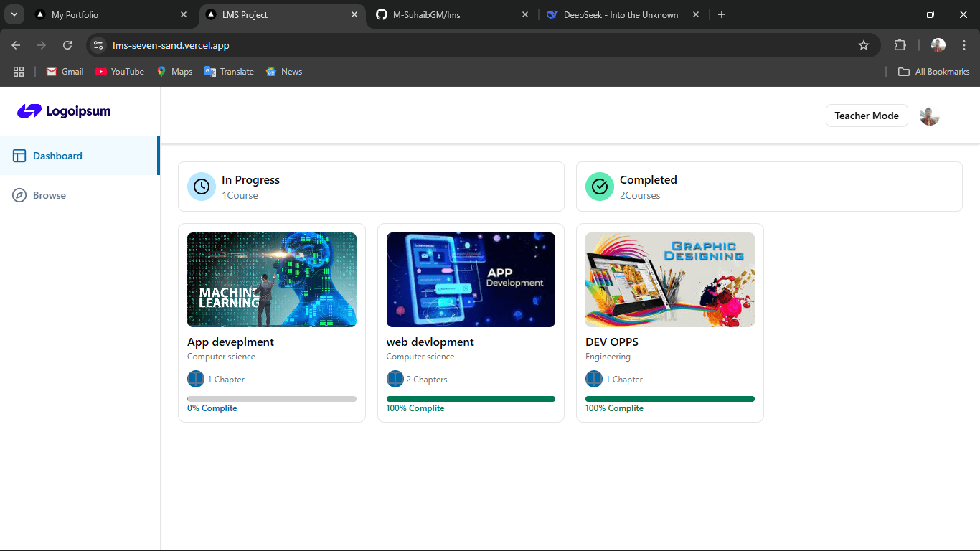Click book icon on App deveplment card

point(196,379)
